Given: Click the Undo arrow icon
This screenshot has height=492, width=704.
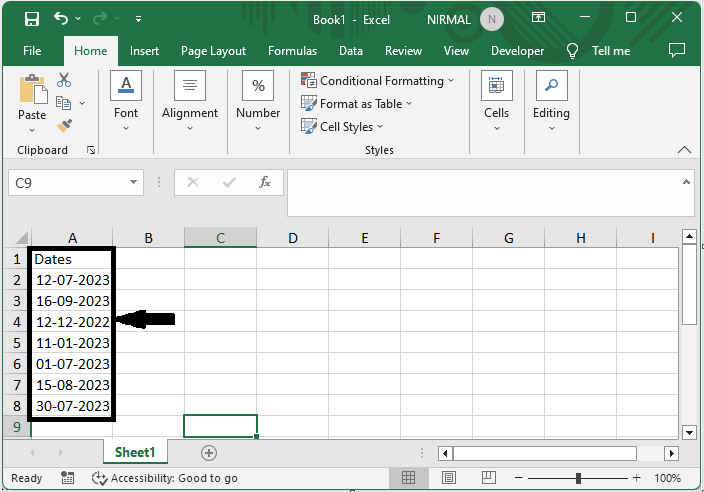Looking at the screenshot, I should point(62,19).
